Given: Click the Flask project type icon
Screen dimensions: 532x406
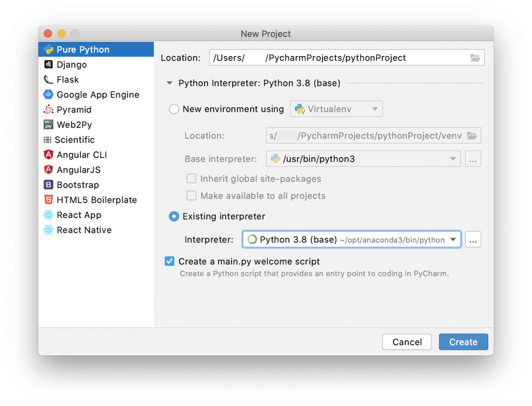Looking at the screenshot, I should pos(48,80).
